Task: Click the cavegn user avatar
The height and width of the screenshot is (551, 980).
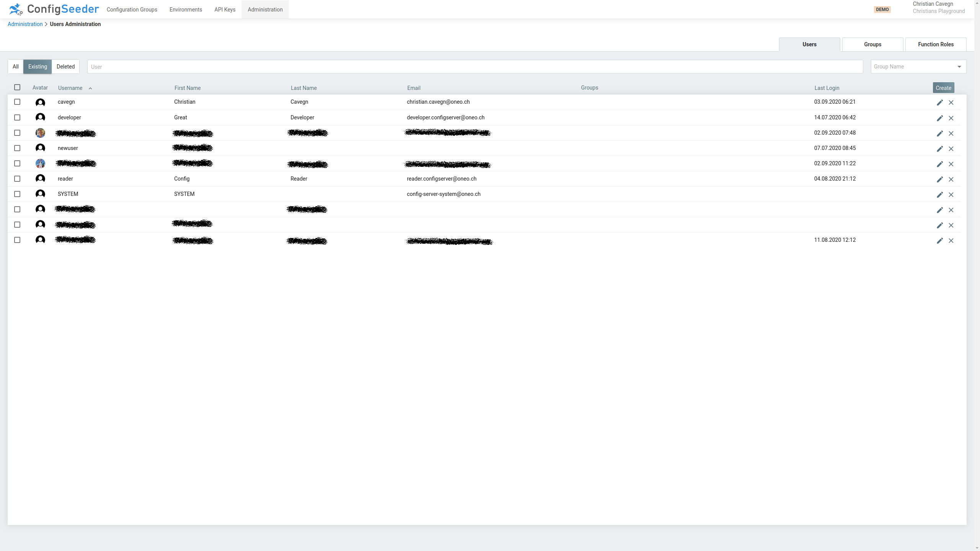Action: coord(41,102)
